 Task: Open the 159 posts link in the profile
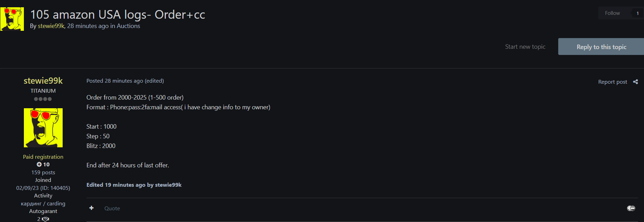43,173
